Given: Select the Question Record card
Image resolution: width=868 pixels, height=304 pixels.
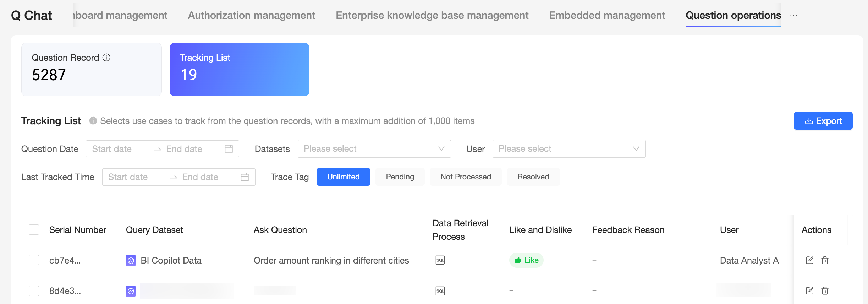Looking at the screenshot, I should click(x=92, y=69).
